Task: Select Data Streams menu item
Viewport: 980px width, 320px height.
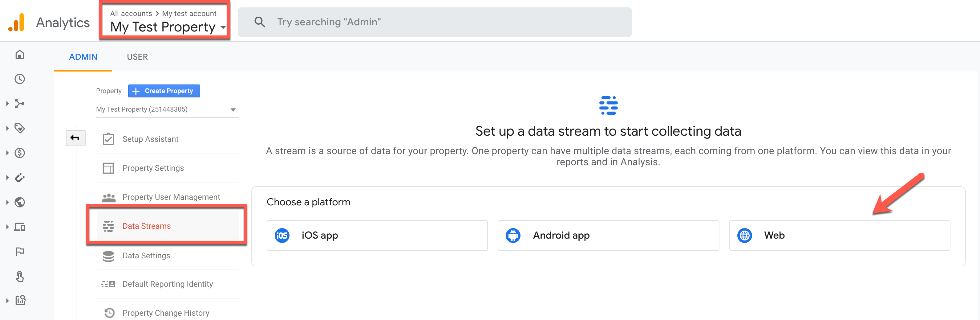Action: (x=168, y=226)
